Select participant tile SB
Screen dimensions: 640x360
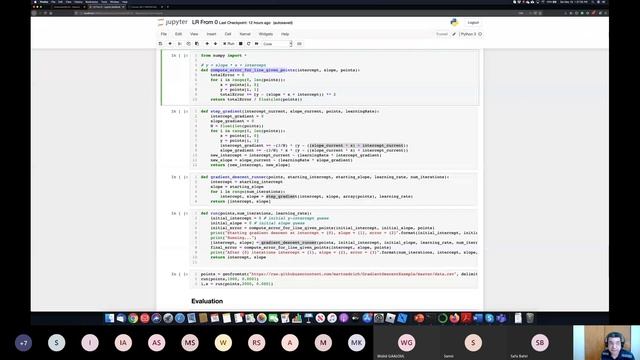click(540, 342)
